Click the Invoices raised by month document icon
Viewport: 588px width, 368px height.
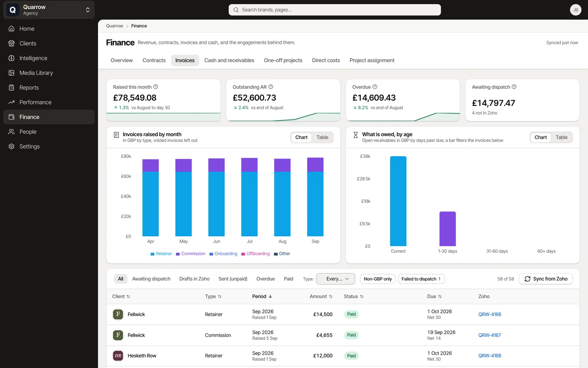(116, 135)
